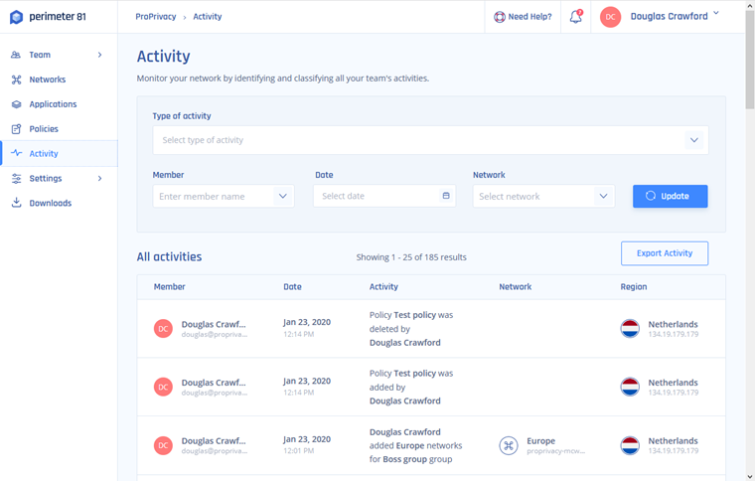Click the page vertical scrollbar thumb
Screen dimensions: 755x481
tap(750, 60)
